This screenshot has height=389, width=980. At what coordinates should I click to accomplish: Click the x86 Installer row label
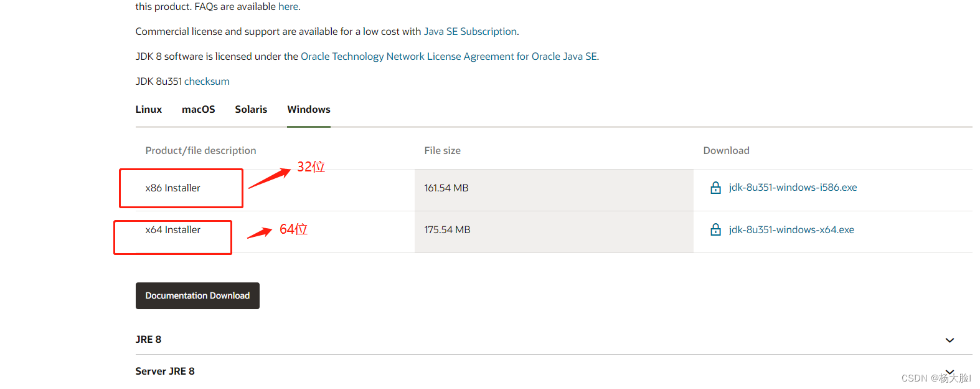(172, 188)
